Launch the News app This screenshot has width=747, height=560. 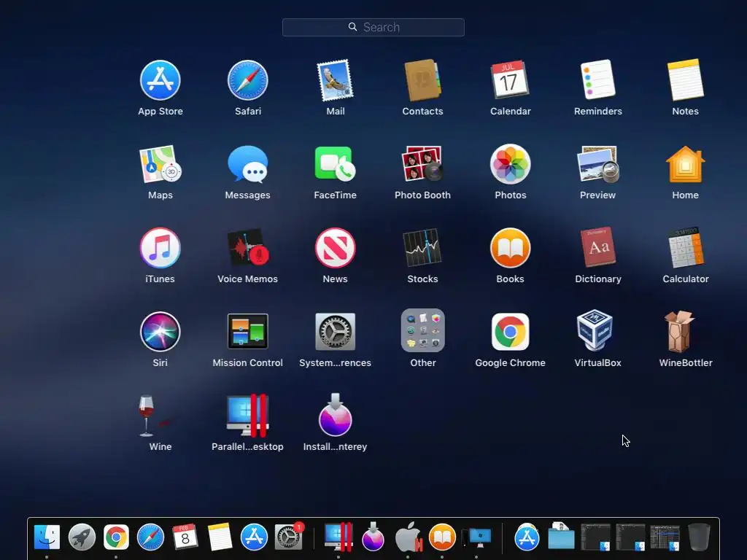336,248
